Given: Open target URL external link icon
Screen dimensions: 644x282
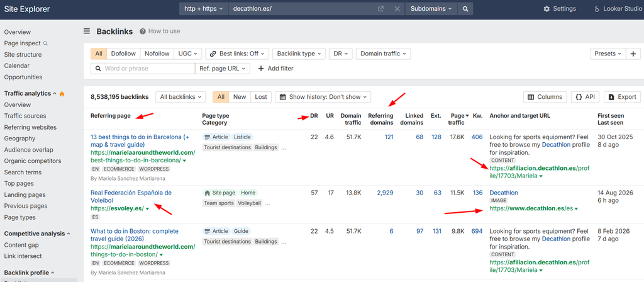Looking at the screenshot, I should pyautogui.click(x=380, y=9).
